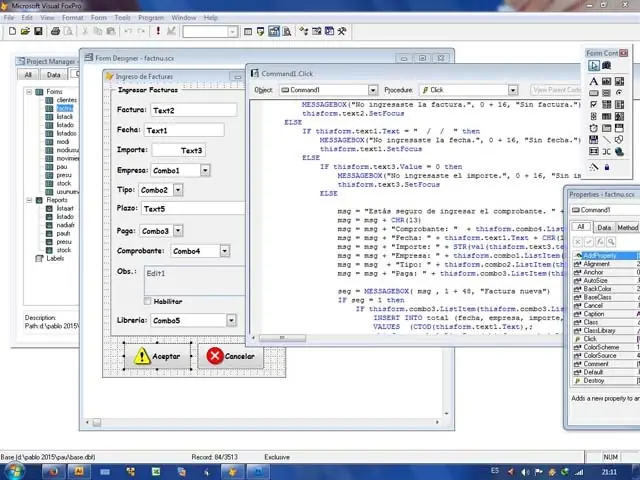Image resolution: width=640 pixels, height=480 pixels.
Task: Open the Format menu
Action: 73,18
